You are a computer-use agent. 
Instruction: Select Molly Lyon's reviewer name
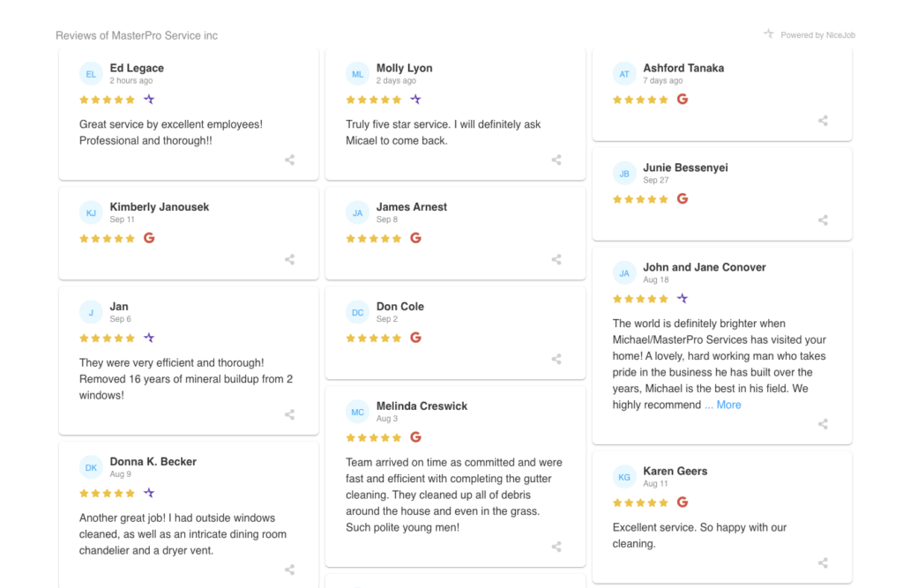point(404,68)
